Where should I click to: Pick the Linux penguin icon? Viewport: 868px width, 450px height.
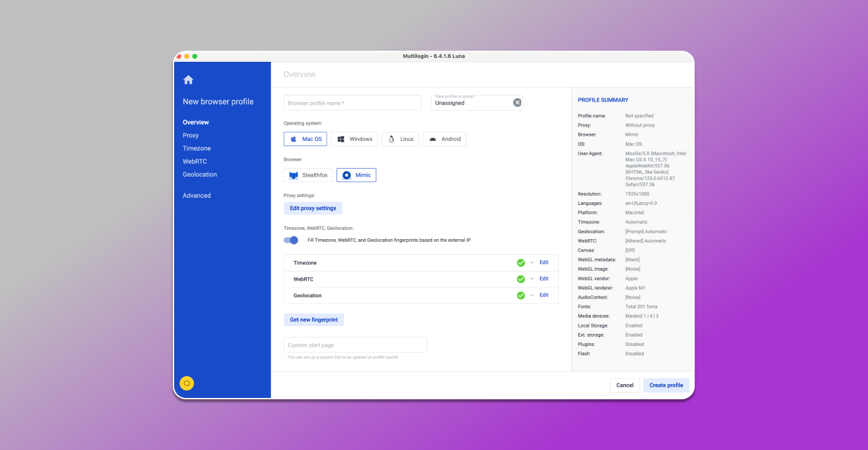(390, 138)
